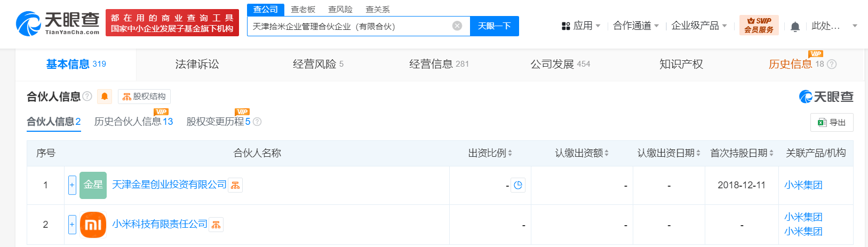This screenshot has width=868, height=247.
Task: Expand row 1 with plus button
Action: pyautogui.click(x=72, y=185)
